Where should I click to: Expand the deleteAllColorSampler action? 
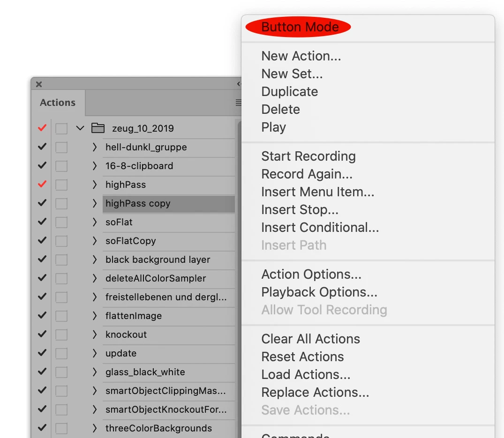point(94,278)
